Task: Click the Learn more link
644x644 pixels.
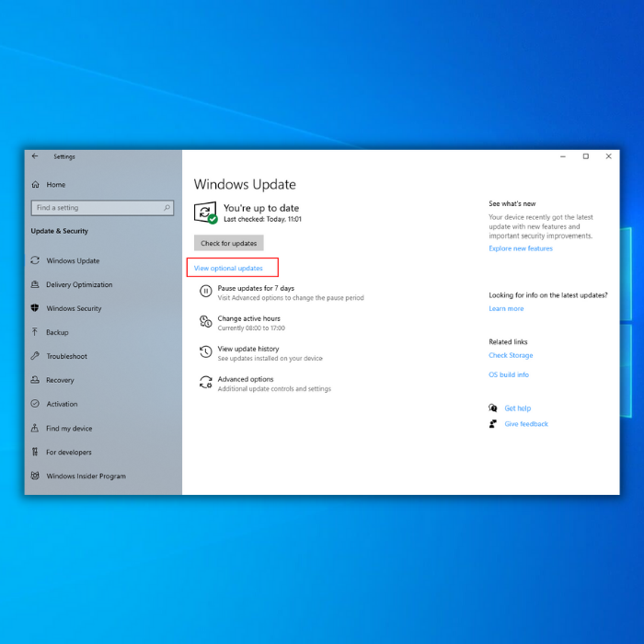Action: pos(506,308)
